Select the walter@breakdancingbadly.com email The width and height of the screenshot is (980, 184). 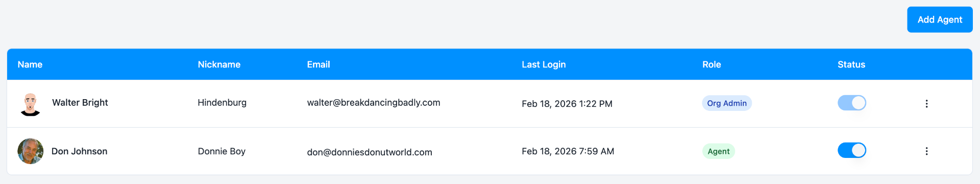point(374,103)
